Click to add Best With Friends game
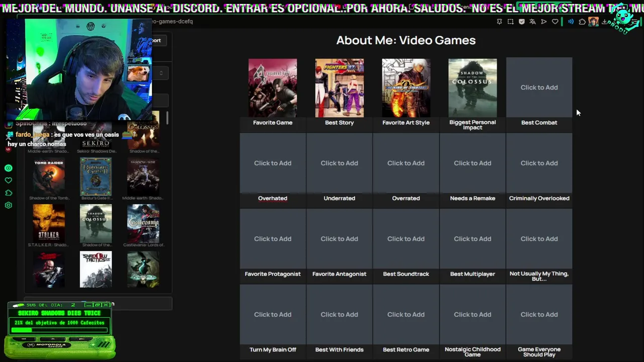This screenshot has width=644, height=362. coord(339,314)
